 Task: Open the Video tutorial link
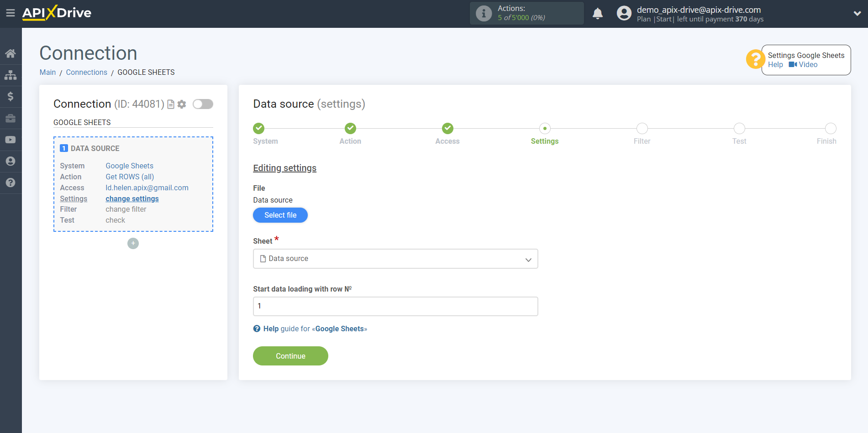(803, 65)
